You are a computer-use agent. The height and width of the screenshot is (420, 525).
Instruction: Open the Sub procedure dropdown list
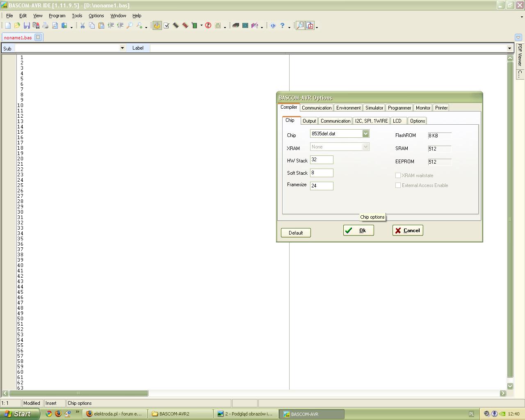(122, 48)
